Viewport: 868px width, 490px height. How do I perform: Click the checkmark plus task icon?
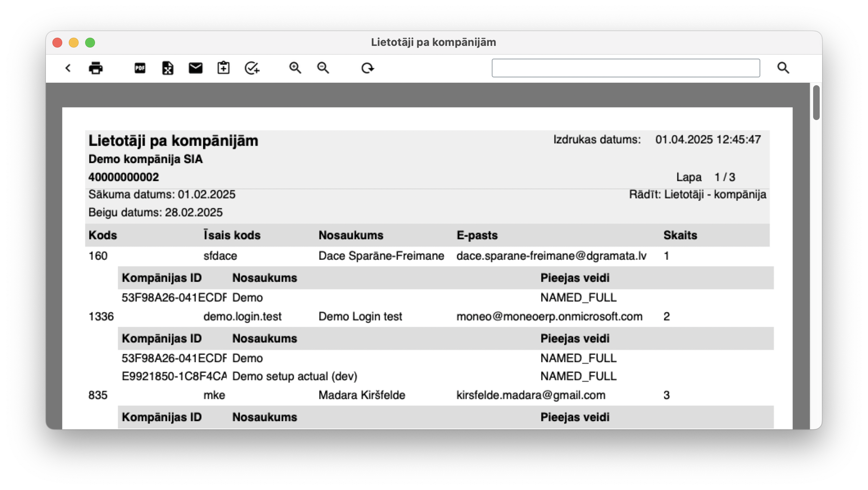(252, 68)
